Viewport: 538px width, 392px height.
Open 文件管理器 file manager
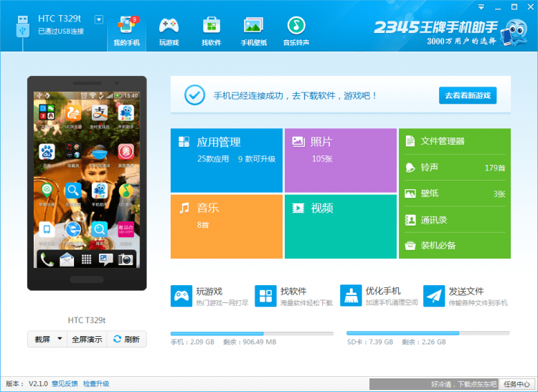point(454,141)
